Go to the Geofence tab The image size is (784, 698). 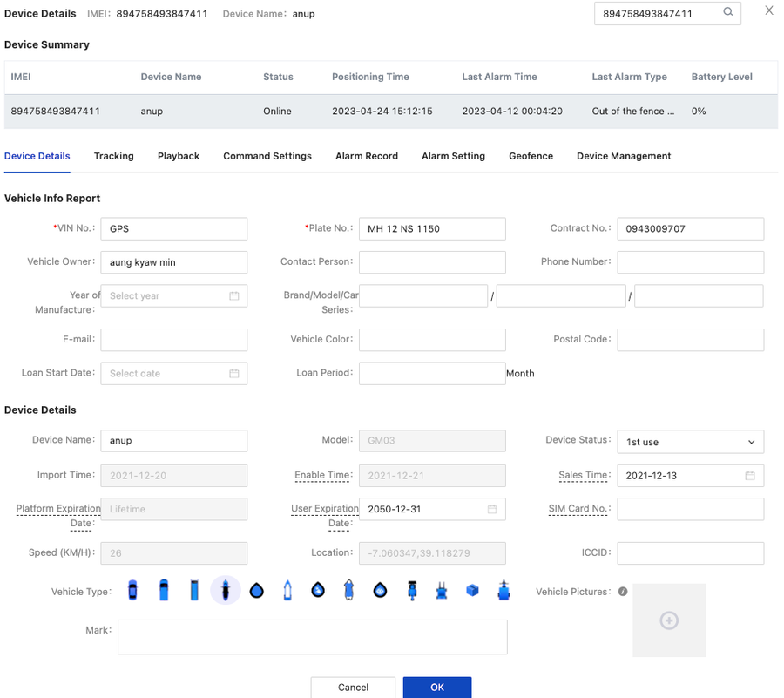pos(531,156)
